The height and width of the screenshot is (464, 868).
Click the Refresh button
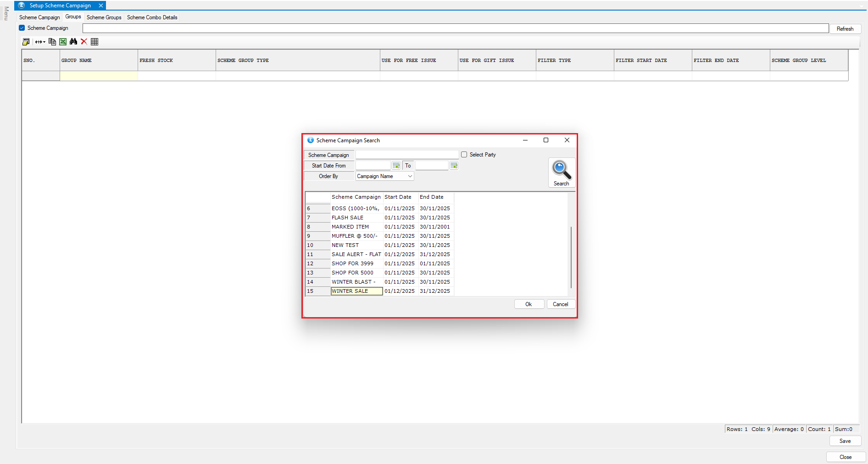click(845, 29)
